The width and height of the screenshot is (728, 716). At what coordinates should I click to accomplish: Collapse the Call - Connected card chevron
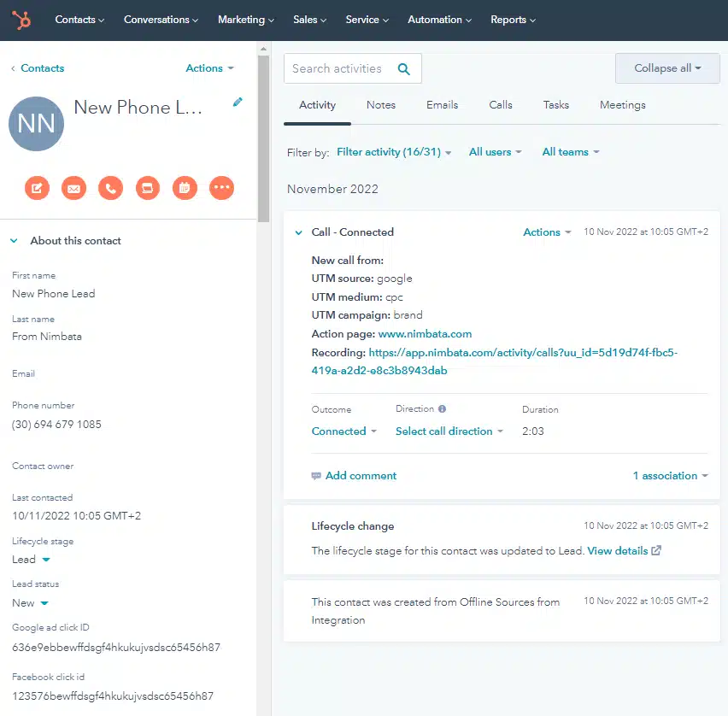298,232
